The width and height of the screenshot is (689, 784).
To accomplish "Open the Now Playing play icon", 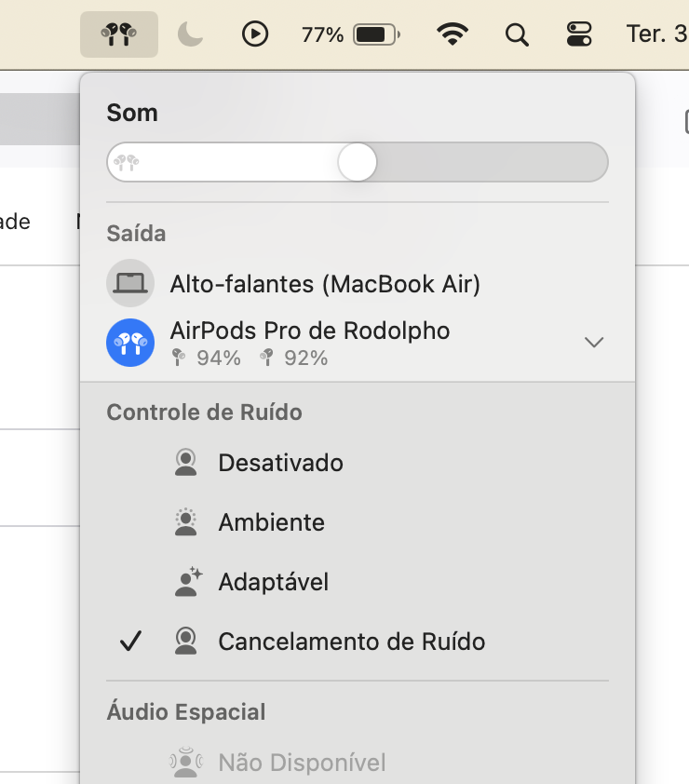I will click(254, 35).
